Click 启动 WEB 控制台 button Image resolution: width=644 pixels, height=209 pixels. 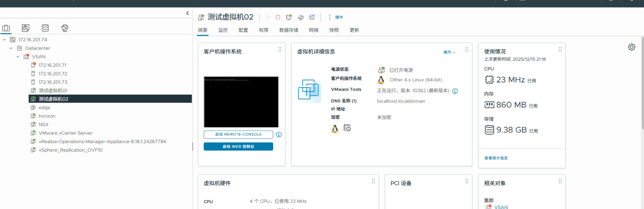tap(238, 147)
